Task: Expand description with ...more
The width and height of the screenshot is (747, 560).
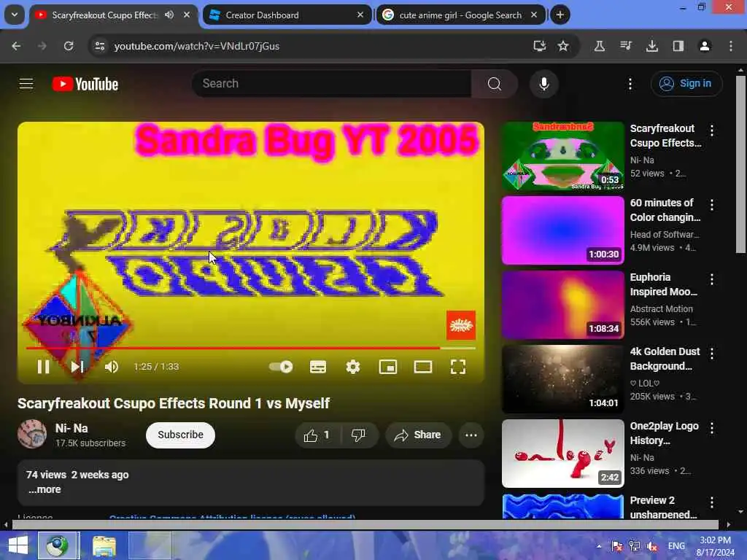Action: click(x=44, y=489)
